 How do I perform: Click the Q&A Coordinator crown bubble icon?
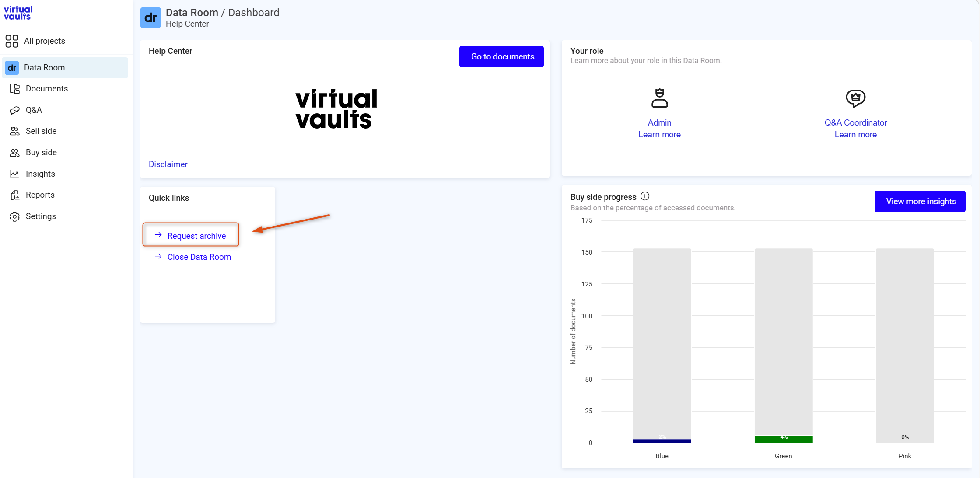pyautogui.click(x=855, y=98)
